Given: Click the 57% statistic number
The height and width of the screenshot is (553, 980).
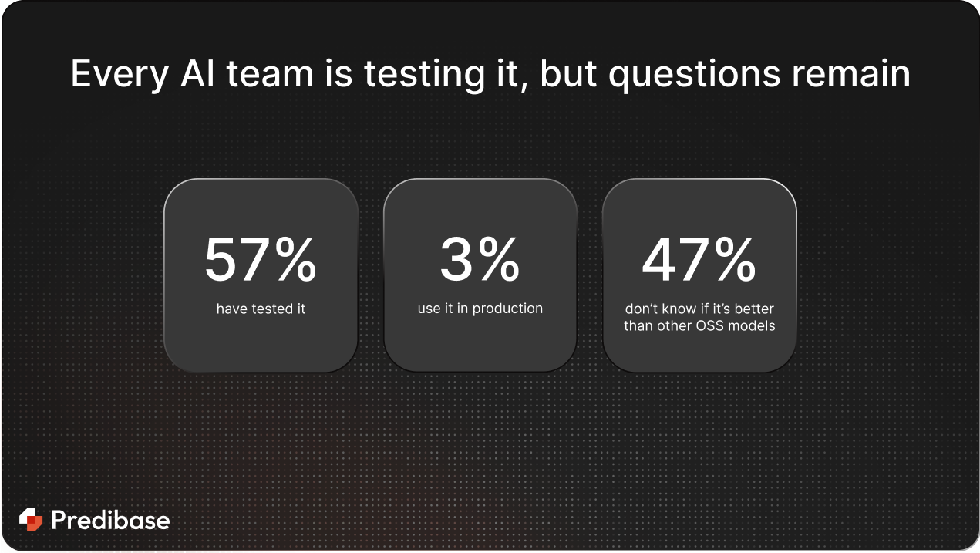Looking at the screenshot, I should tap(261, 259).
